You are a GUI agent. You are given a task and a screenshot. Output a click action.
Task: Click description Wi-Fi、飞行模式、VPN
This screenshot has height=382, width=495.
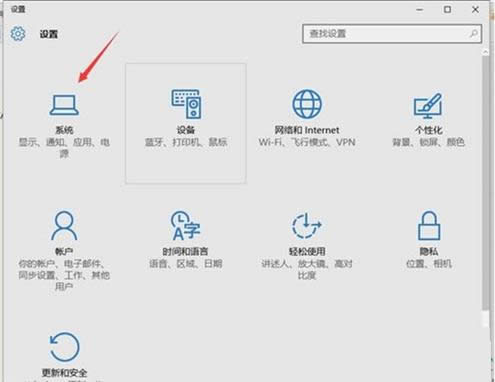tap(307, 142)
